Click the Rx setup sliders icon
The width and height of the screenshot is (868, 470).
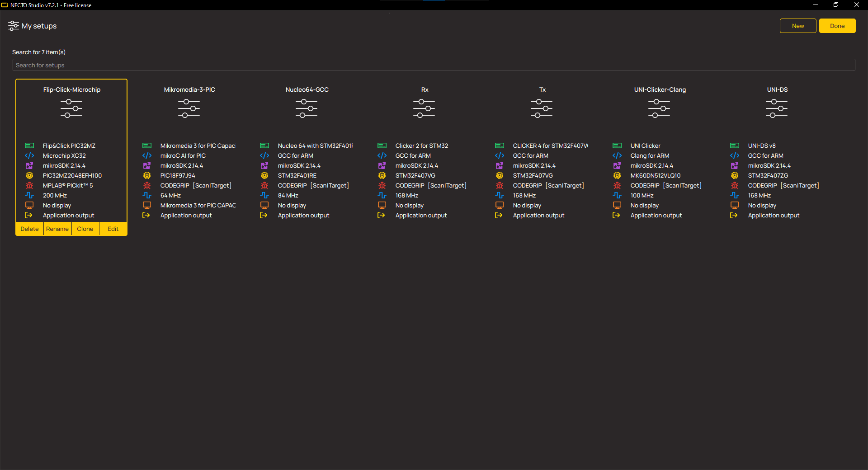click(424, 108)
